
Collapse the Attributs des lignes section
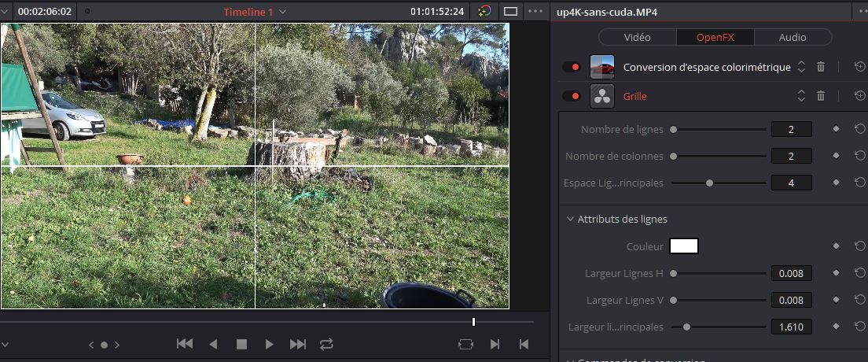pos(569,219)
